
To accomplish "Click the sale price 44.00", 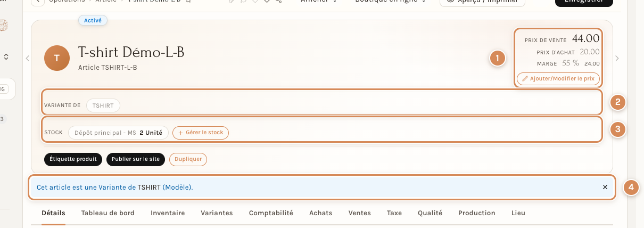I will (x=586, y=38).
